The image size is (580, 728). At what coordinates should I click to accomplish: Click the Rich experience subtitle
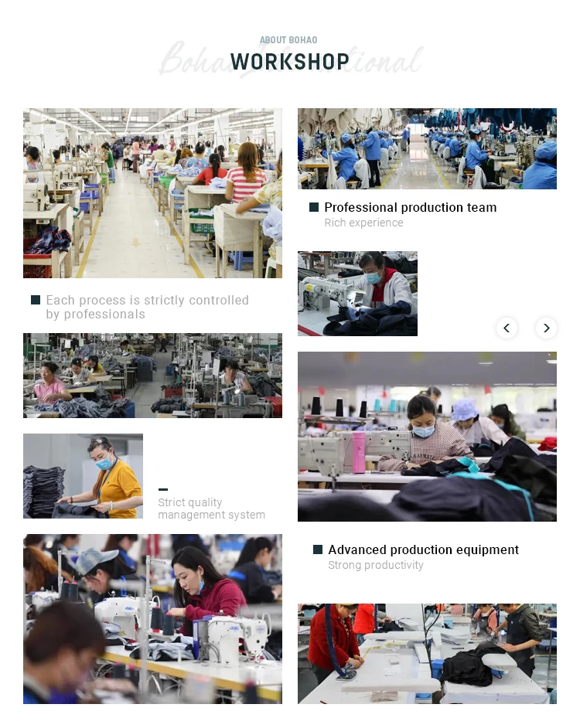364,223
